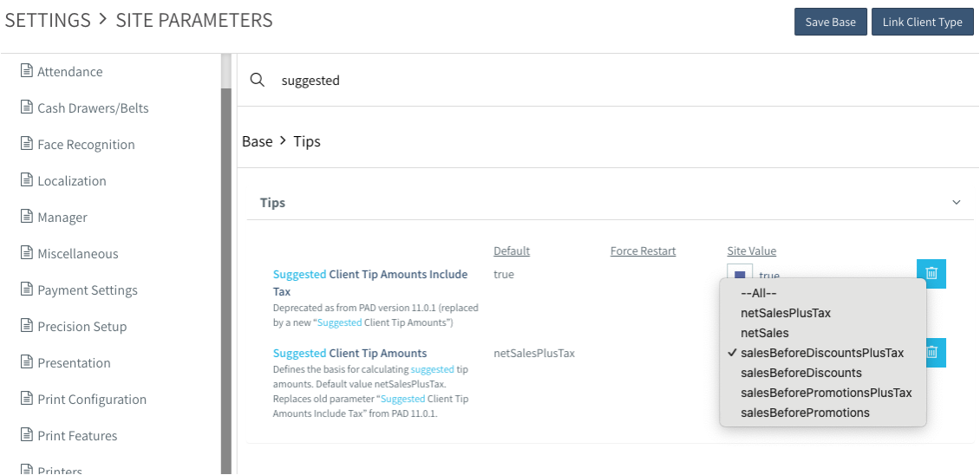This screenshot has width=980, height=475.
Task: Select netSalesPlusTax from the dropdown list
Action: [x=785, y=313]
